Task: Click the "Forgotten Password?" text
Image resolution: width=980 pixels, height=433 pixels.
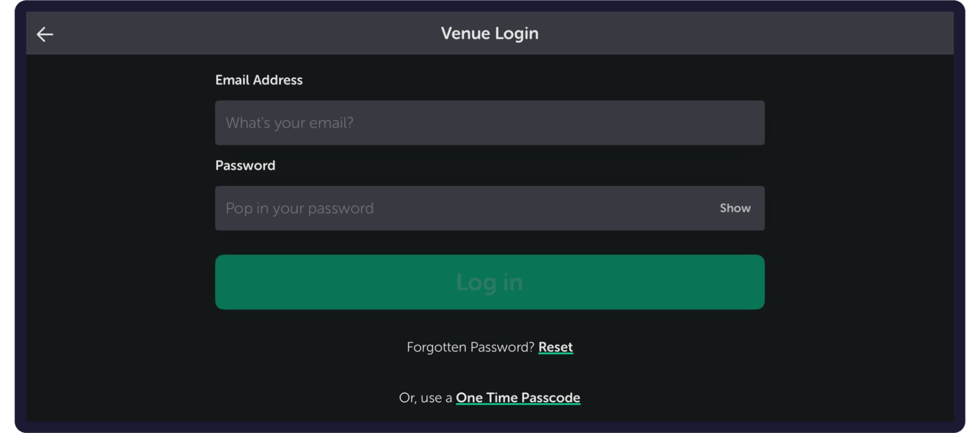Action: (x=470, y=347)
